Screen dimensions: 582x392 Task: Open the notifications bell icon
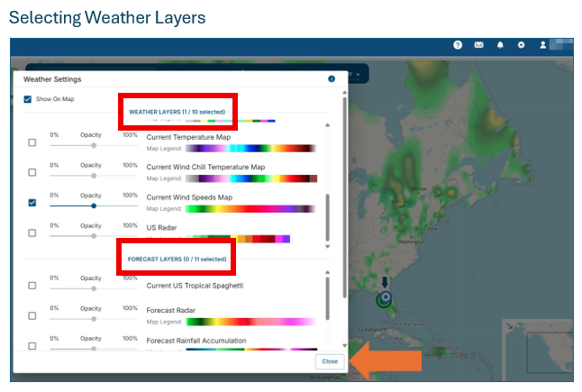click(500, 45)
